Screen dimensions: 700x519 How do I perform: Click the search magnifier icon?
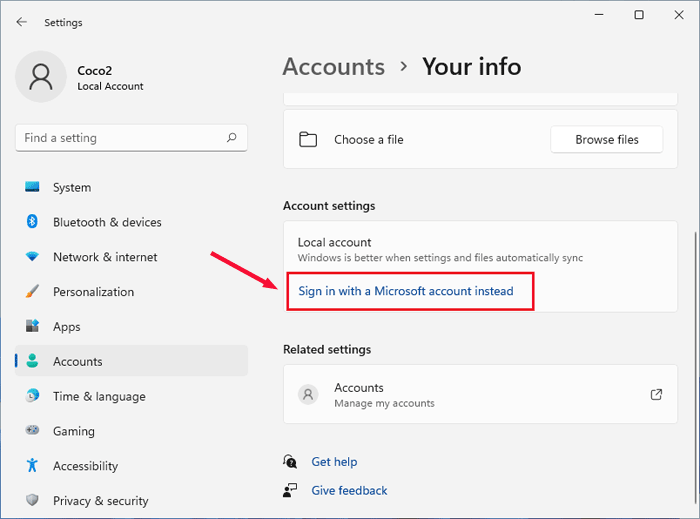coord(231,137)
